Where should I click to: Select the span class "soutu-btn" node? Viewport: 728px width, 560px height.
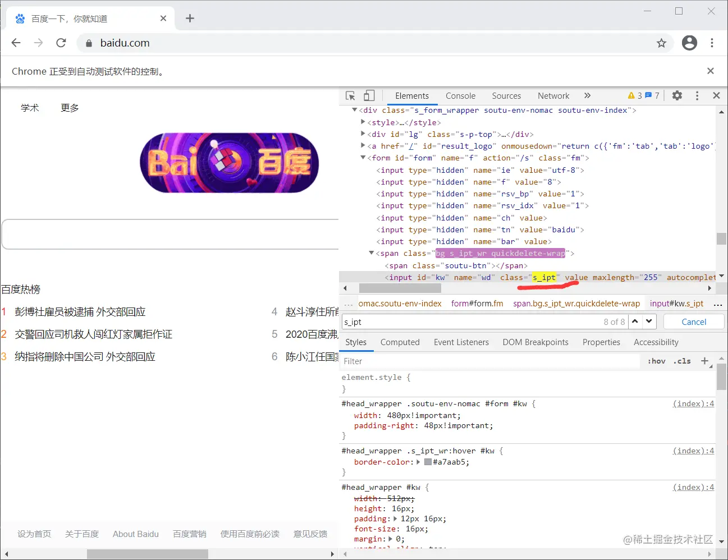point(456,265)
